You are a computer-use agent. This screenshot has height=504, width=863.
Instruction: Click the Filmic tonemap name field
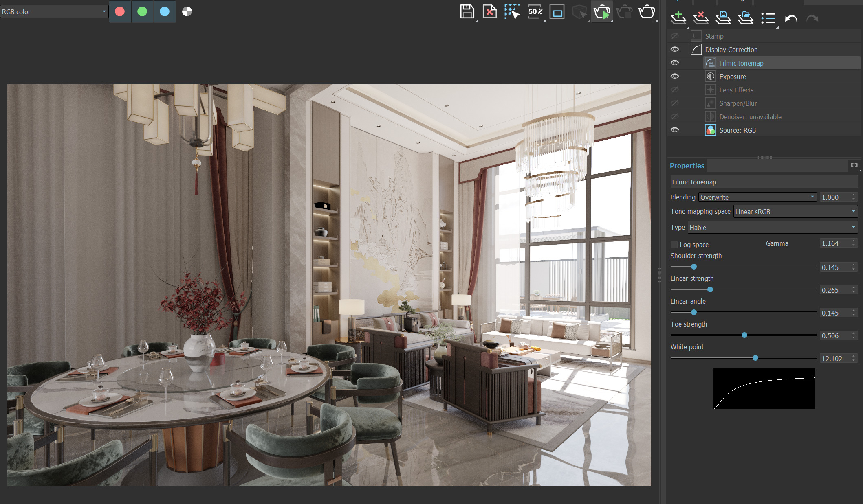(x=764, y=182)
